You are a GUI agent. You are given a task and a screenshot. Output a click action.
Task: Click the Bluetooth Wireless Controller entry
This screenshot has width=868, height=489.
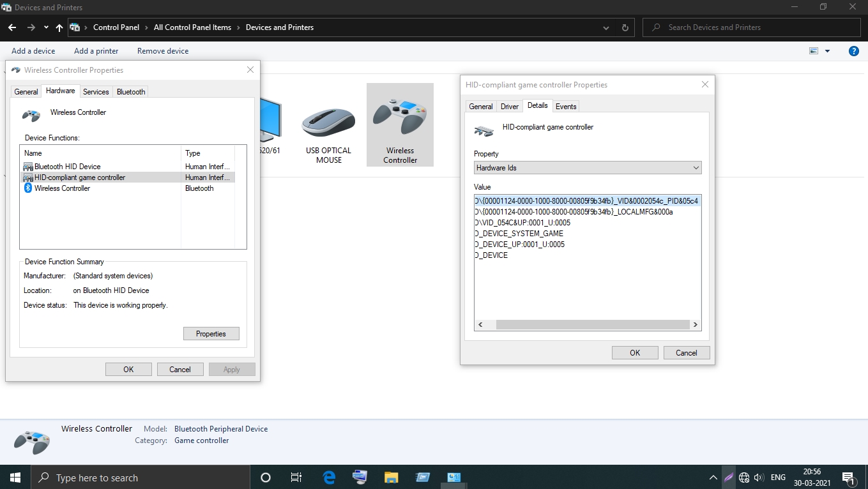tap(61, 188)
